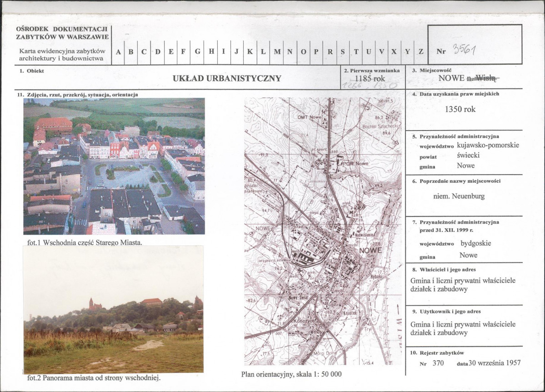Click the panorama photo of the town
The width and height of the screenshot is (545, 392).
click(113, 310)
